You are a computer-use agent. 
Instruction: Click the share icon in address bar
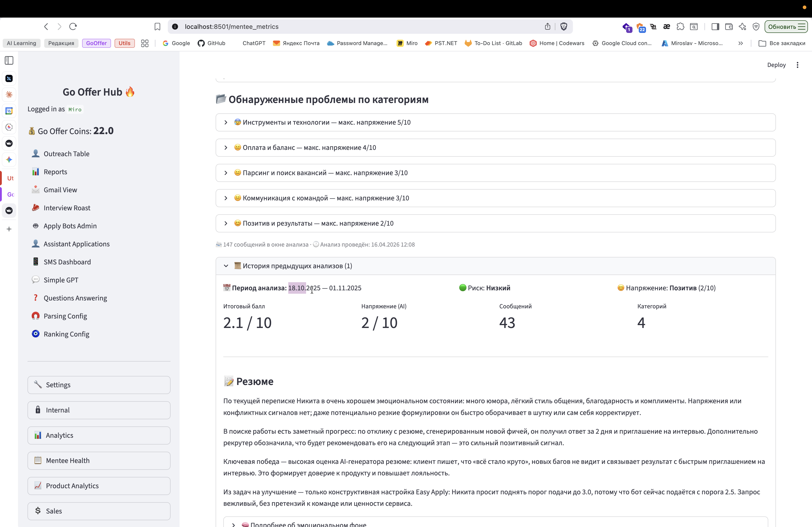coord(547,27)
